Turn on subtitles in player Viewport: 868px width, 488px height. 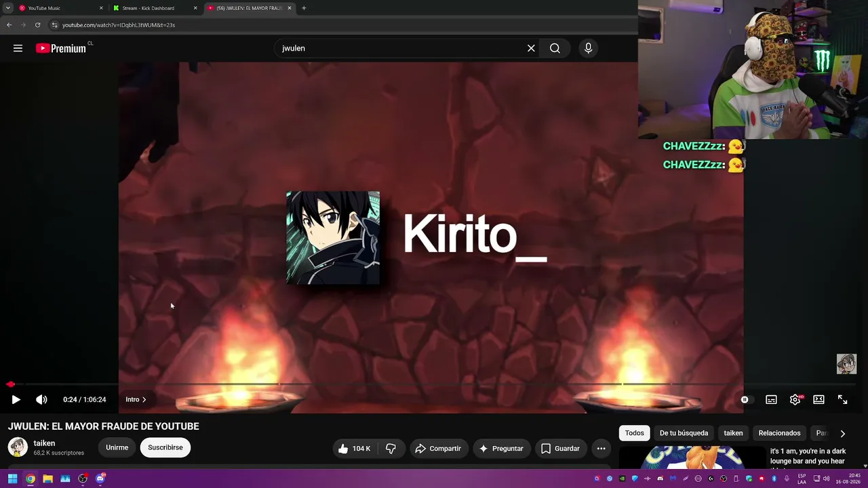(x=771, y=400)
